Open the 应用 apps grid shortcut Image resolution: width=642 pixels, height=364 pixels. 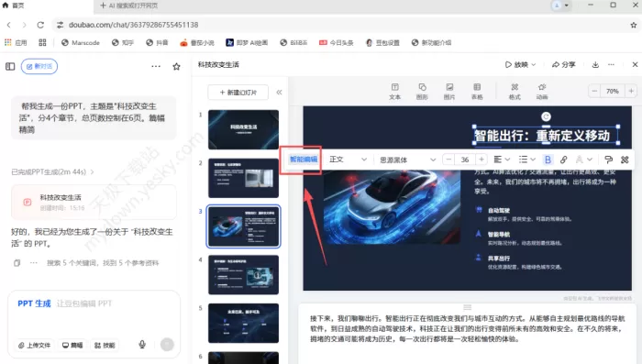tap(16, 42)
